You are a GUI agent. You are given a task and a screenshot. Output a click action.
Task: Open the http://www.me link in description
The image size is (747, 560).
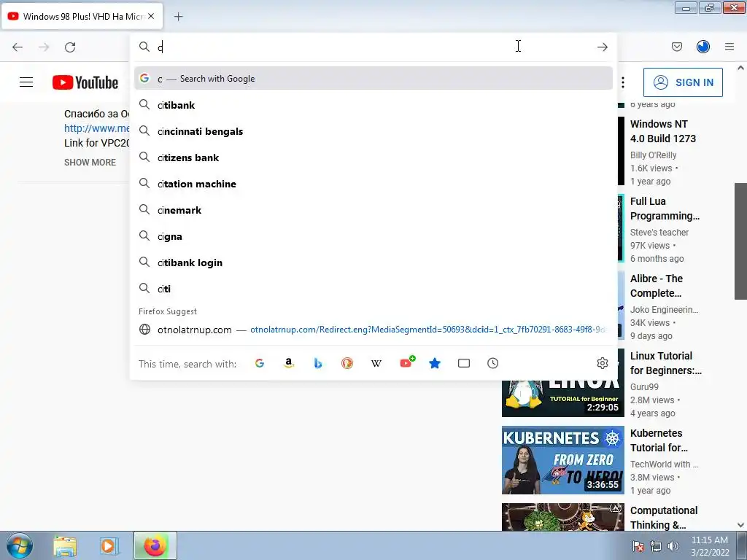click(x=97, y=128)
